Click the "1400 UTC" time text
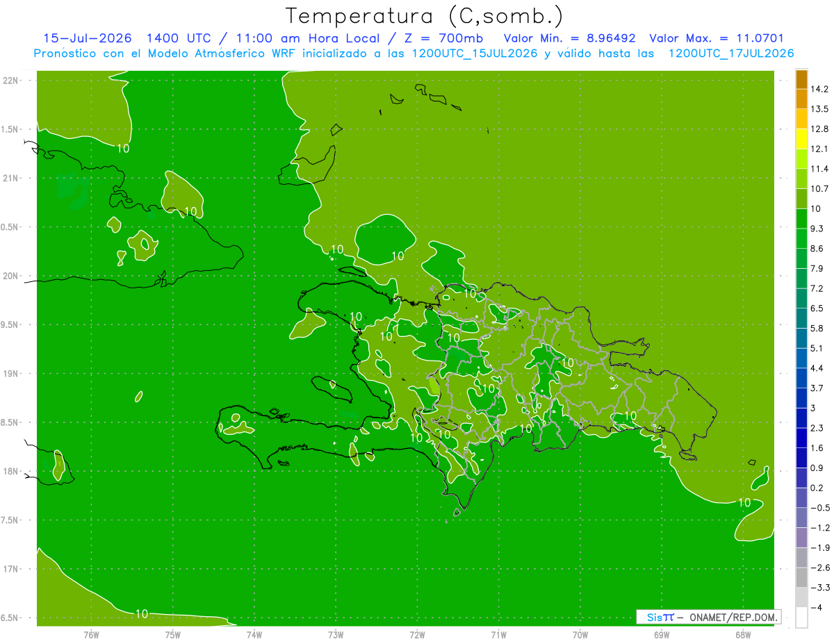This screenshot has width=834, height=644. point(179,38)
